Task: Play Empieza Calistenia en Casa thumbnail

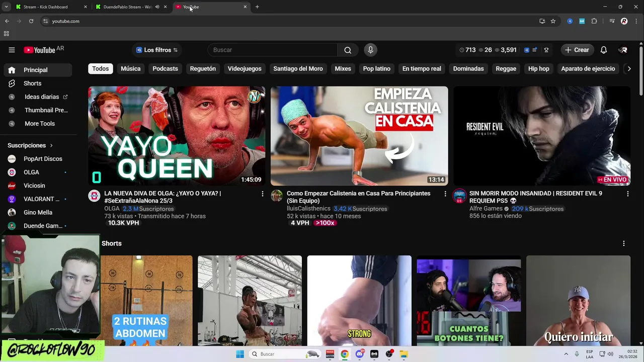Action: point(359,136)
